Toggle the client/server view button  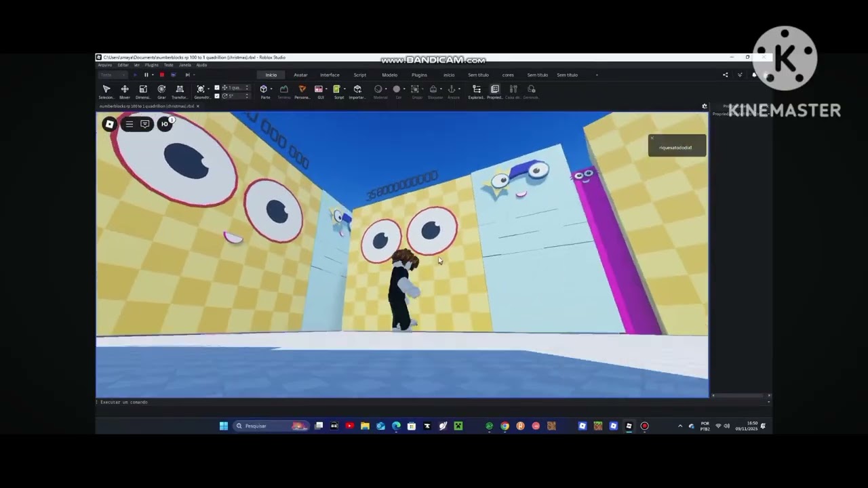[x=173, y=75]
